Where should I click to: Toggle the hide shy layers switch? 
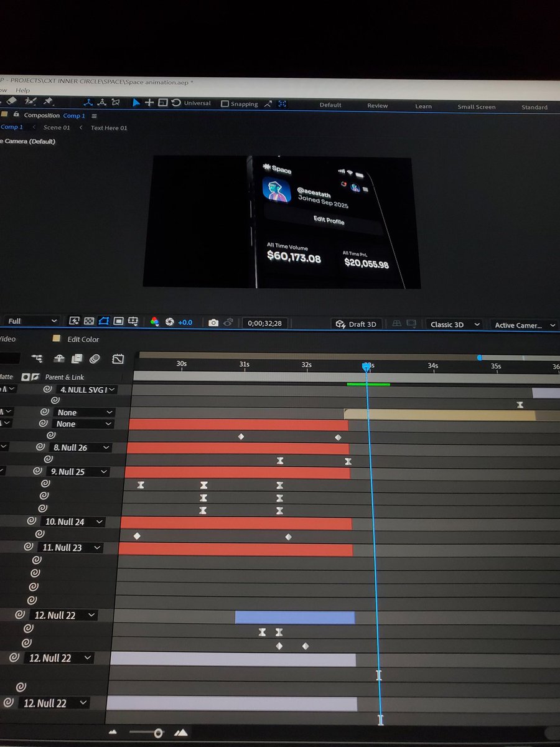point(58,358)
